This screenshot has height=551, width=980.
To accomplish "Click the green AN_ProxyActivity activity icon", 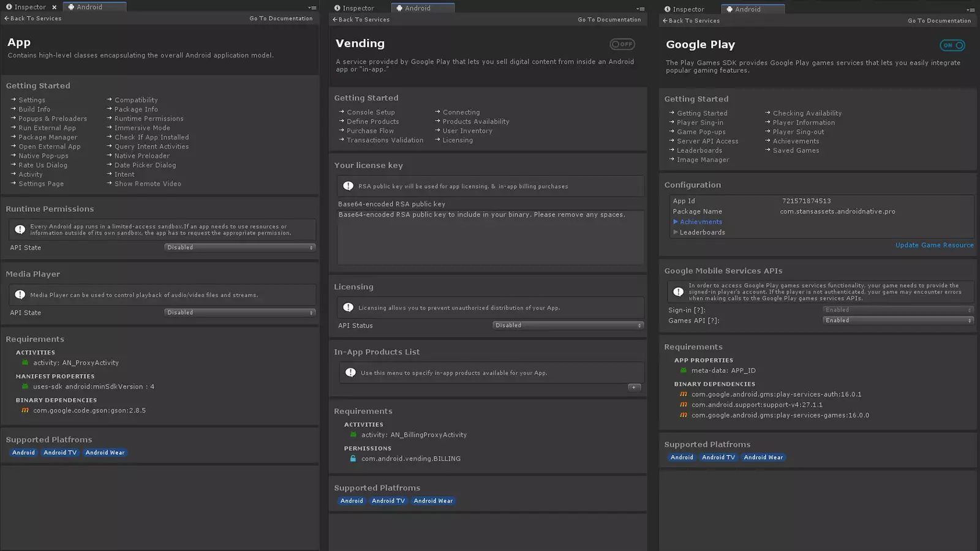I will [x=25, y=362].
